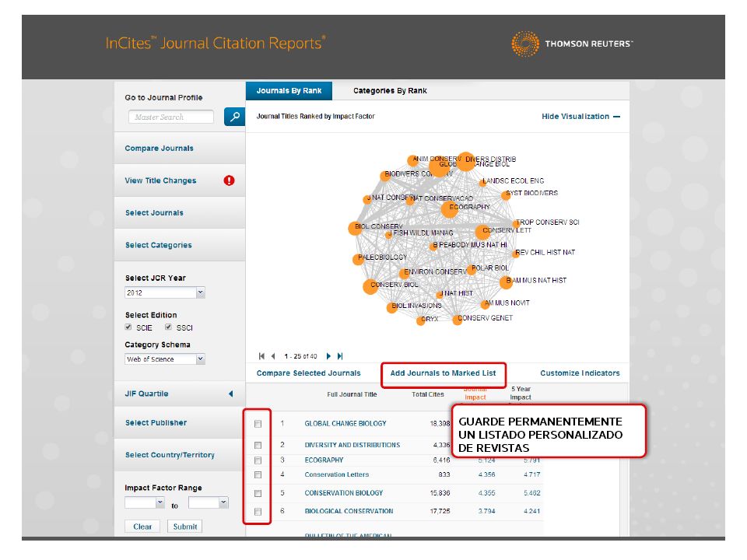This screenshot has height=560, width=747.
Task: Check the box for Biological Conservation row
Action: click(x=258, y=512)
